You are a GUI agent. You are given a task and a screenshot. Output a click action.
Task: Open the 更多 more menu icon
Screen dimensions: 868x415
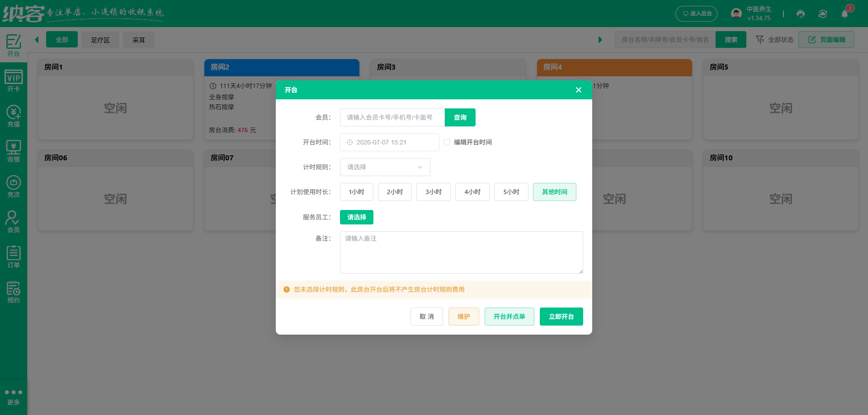pos(14,397)
